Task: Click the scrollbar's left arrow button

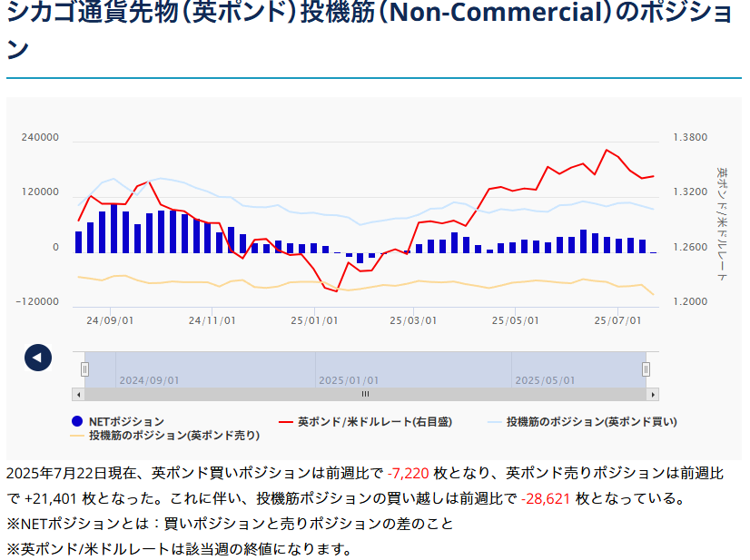Action: 78,395
